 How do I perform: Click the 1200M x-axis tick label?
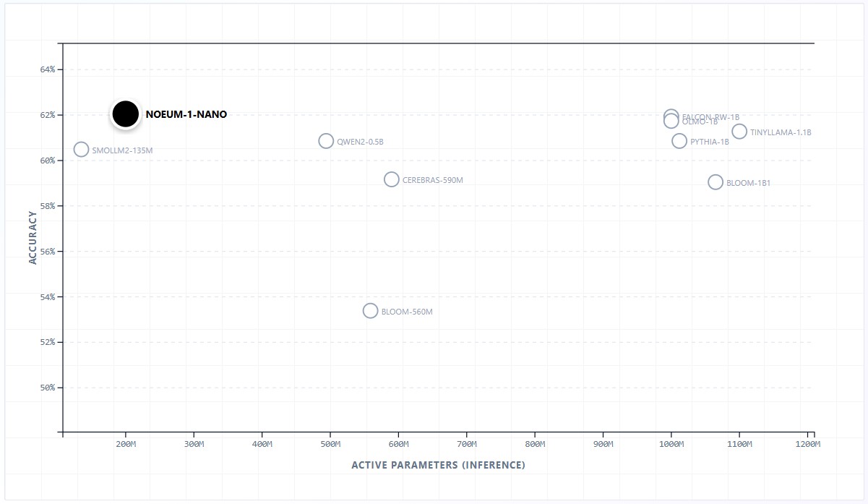click(807, 443)
